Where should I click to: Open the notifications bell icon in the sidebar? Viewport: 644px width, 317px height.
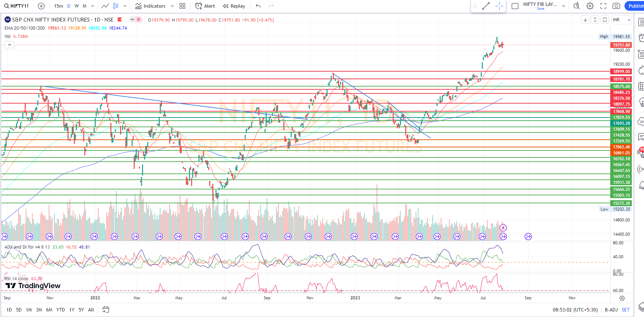click(x=641, y=185)
